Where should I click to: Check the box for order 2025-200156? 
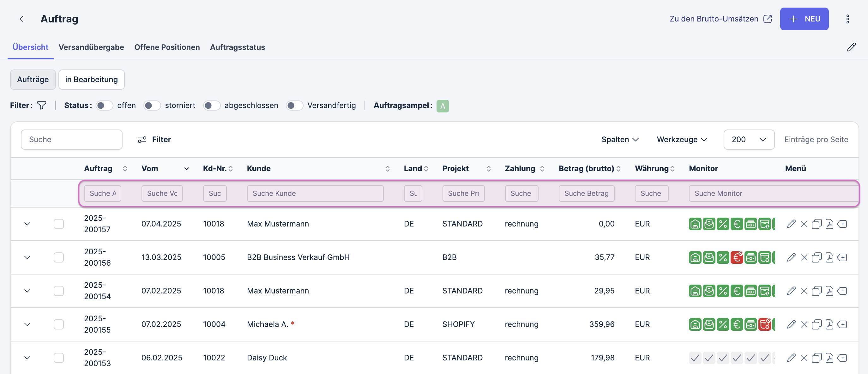tap(59, 257)
